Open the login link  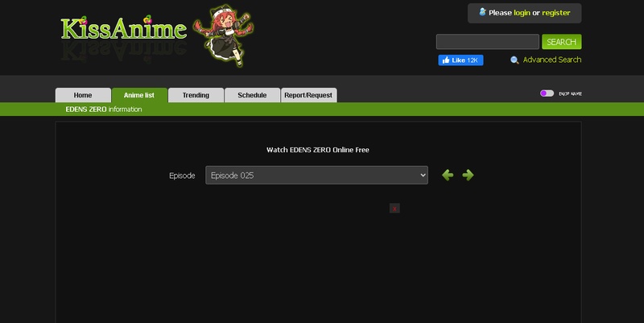(522, 13)
